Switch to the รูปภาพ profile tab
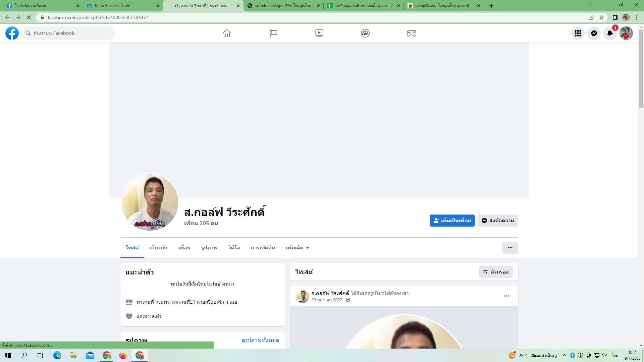 [209, 248]
